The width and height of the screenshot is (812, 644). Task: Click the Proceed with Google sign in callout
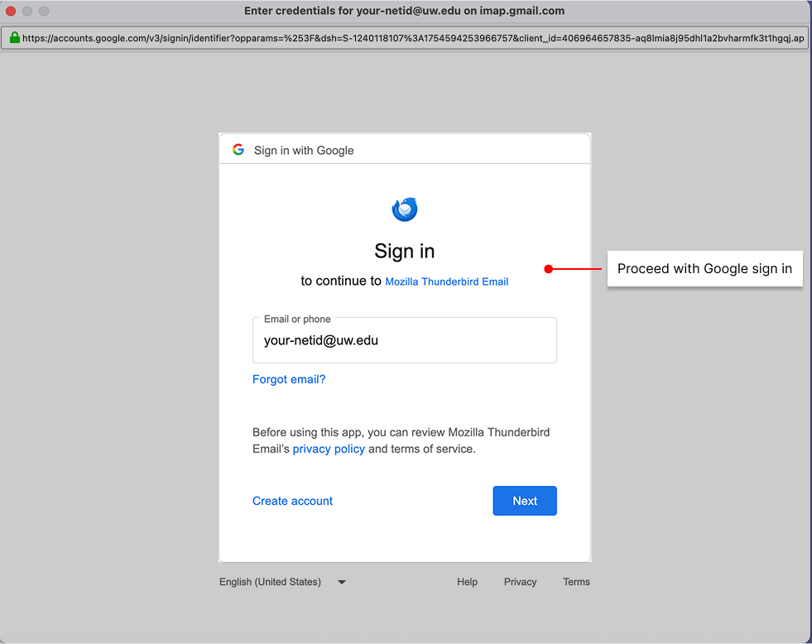(704, 268)
